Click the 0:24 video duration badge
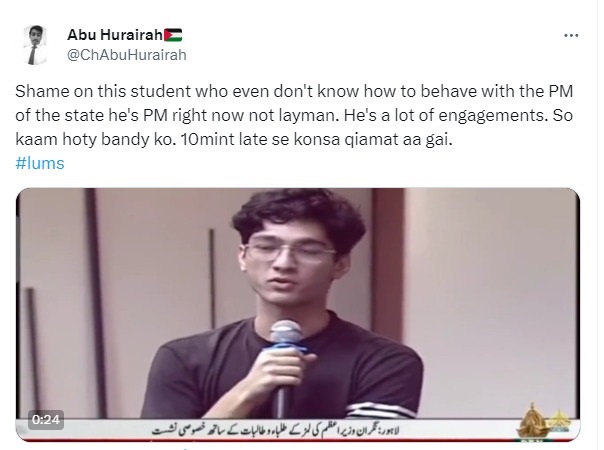The height and width of the screenshot is (450, 604). (46, 419)
